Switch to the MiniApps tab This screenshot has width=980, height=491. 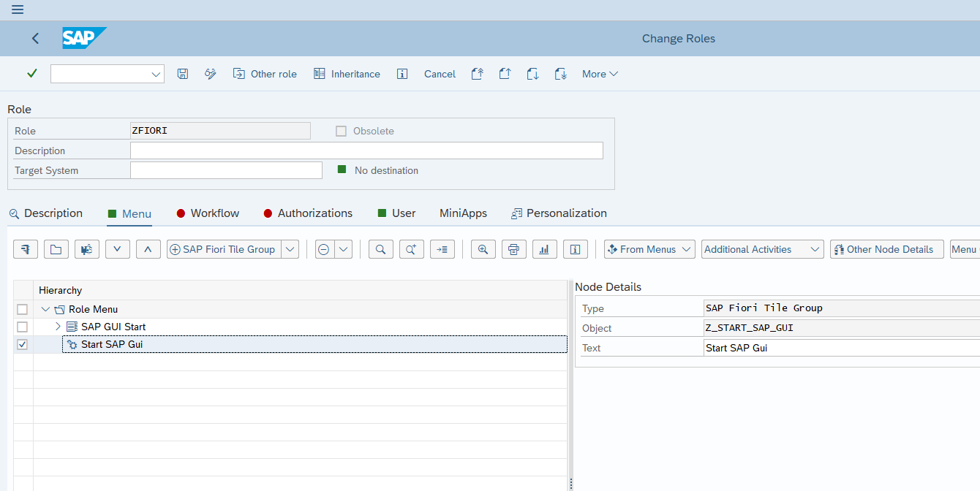(463, 213)
